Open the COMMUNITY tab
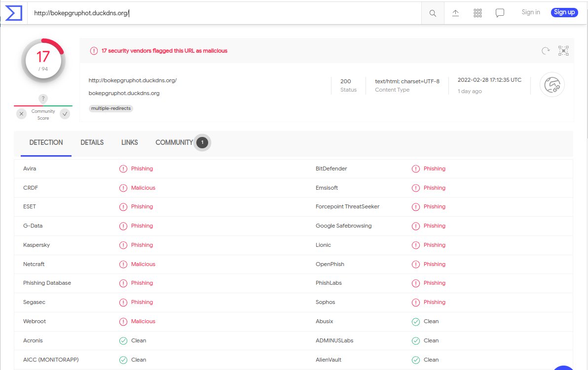Screen dimensions: 588x370 pos(174,143)
